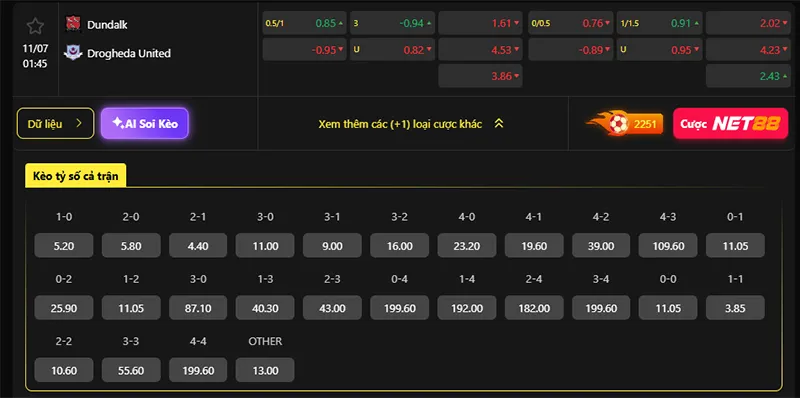This screenshot has width=800, height=398.
Task: Bet on score 0-2 at 25.90
Action: pos(64,308)
